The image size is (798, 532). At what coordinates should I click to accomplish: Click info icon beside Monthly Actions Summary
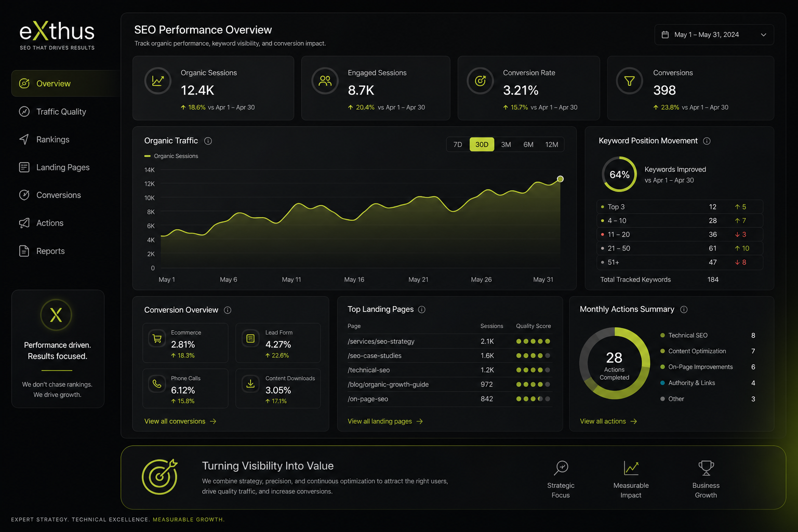pos(684,310)
